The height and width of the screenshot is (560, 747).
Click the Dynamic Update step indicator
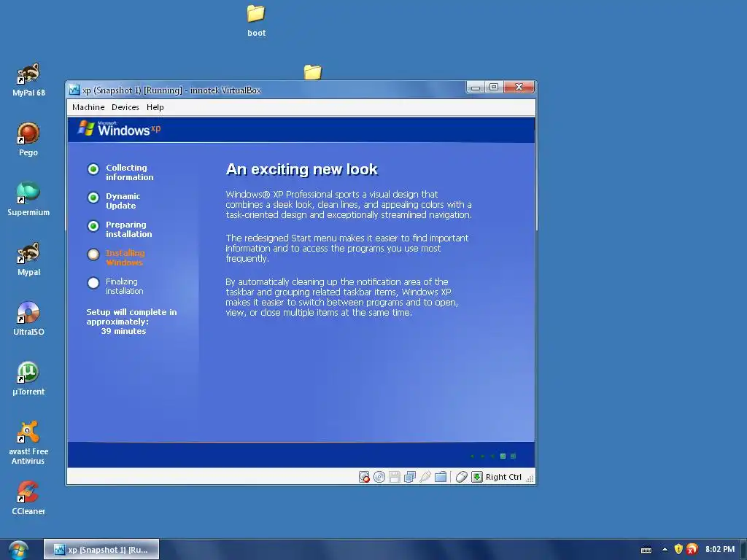click(x=93, y=197)
